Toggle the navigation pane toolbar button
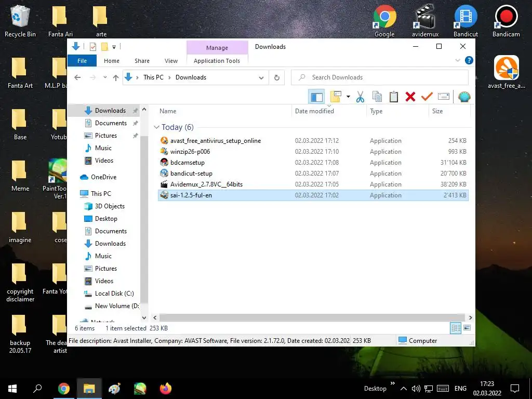The width and height of the screenshot is (532, 399). 316,97
